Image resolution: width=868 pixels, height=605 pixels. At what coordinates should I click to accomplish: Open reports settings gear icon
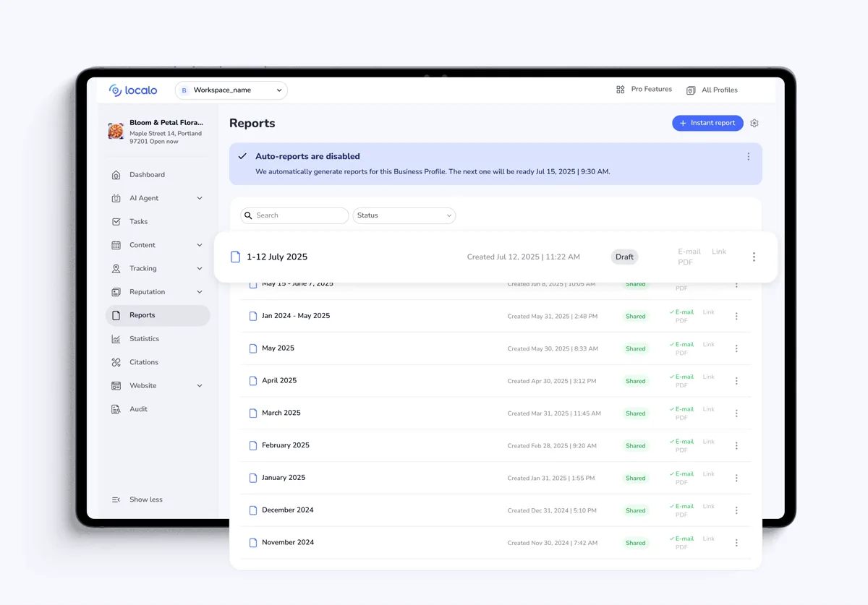coord(754,123)
